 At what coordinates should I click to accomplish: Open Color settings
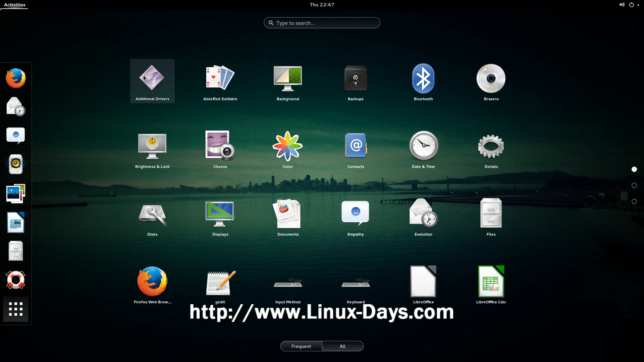pos(288,149)
